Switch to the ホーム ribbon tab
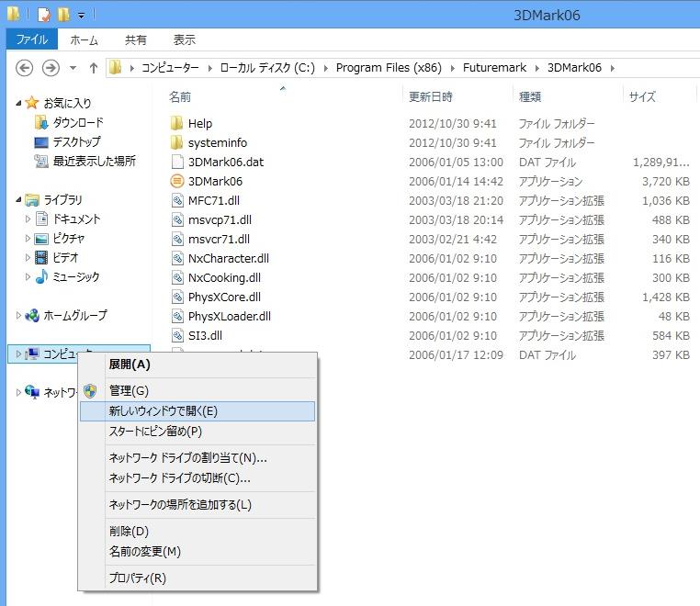Screen dimensions: 700x606 84,39
